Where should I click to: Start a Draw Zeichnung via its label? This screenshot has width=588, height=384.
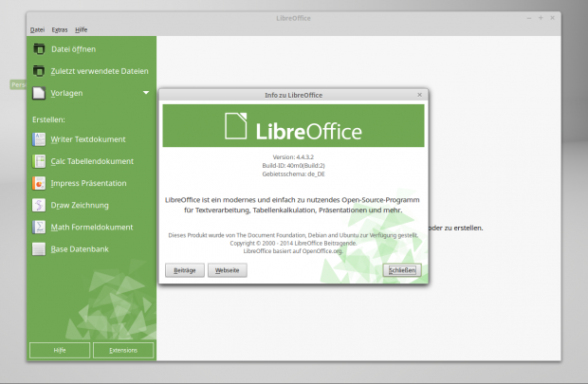tap(80, 205)
